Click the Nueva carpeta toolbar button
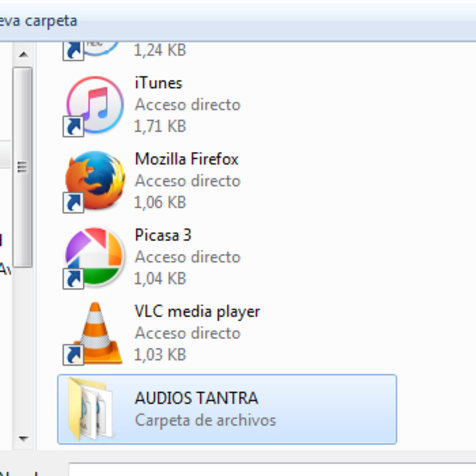The width and height of the screenshot is (476, 476). 38,21
